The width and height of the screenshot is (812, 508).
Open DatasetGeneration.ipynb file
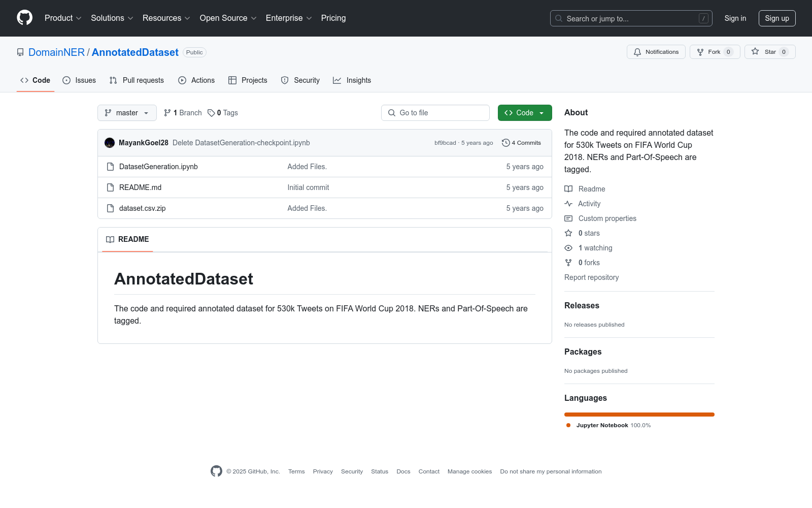[158, 167]
